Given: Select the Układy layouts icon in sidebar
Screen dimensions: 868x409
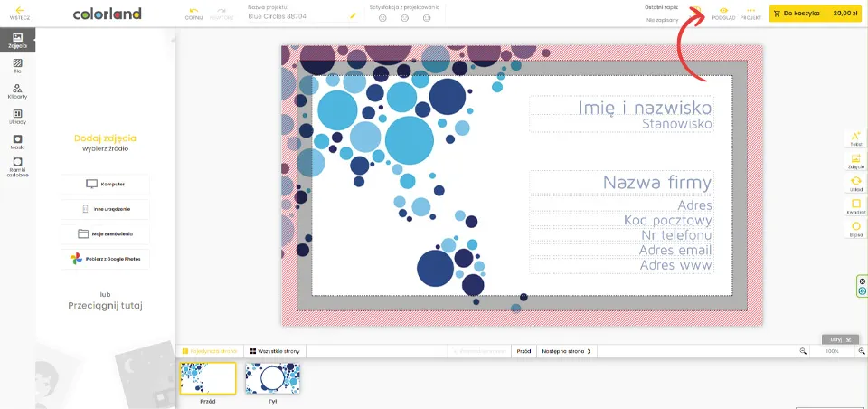Looking at the screenshot, I should pos(17,116).
